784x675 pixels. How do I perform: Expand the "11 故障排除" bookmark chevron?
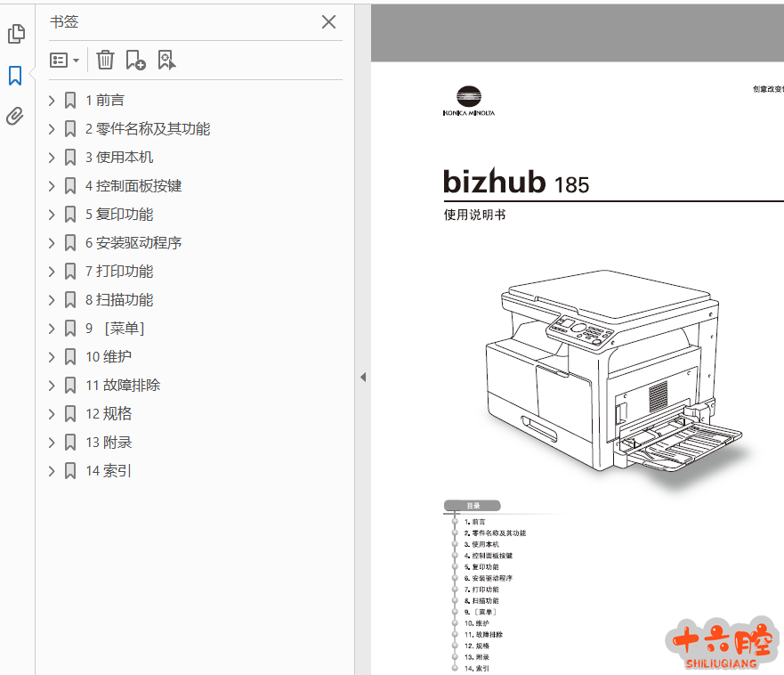[x=52, y=386]
